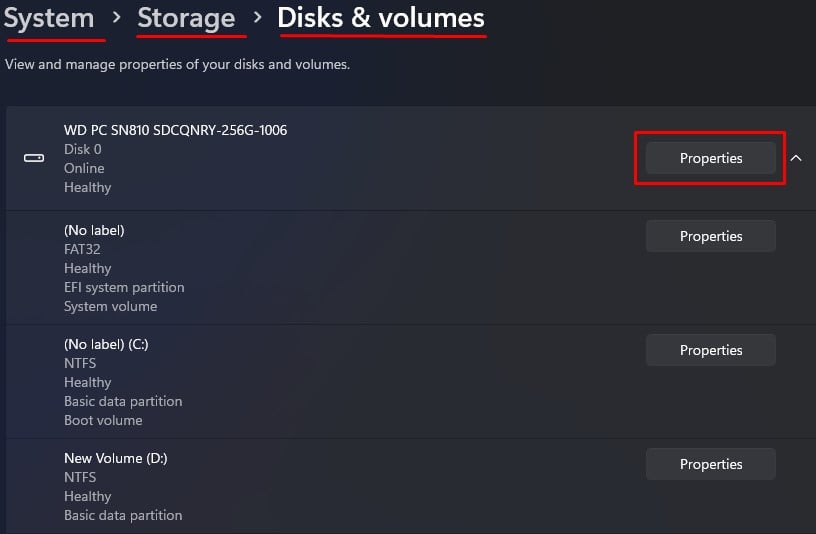Click the disk drive icon for Disk 0
Screen dimensions: 816x534
[x=34, y=158]
